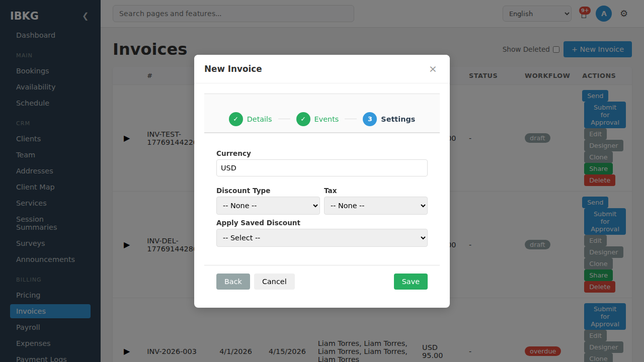The width and height of the screenshot is (644, 362).
Task: Open Team in the sidebar
Action: tap(50, 155)
